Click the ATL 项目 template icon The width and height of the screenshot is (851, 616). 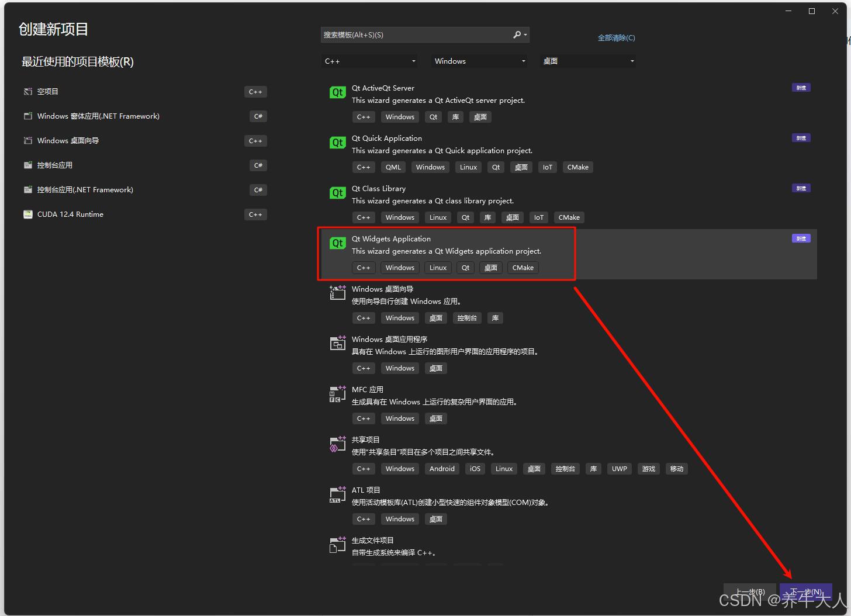(338, 494)
